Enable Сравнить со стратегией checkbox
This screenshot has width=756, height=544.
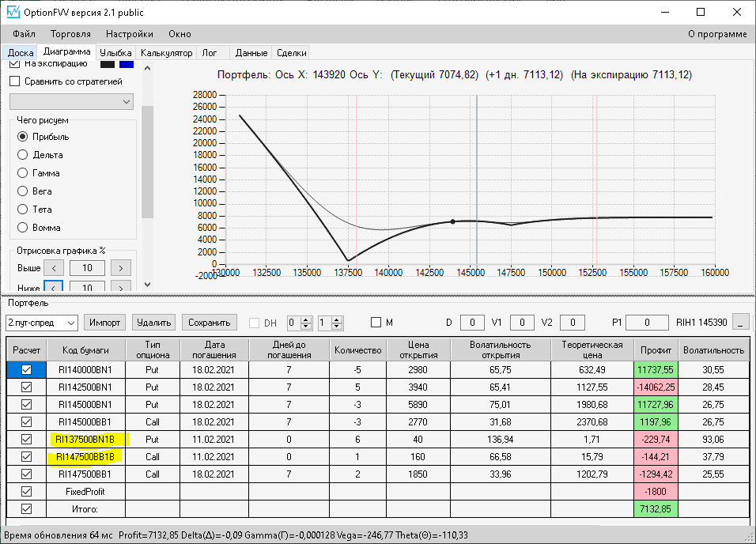click(15, 81)
